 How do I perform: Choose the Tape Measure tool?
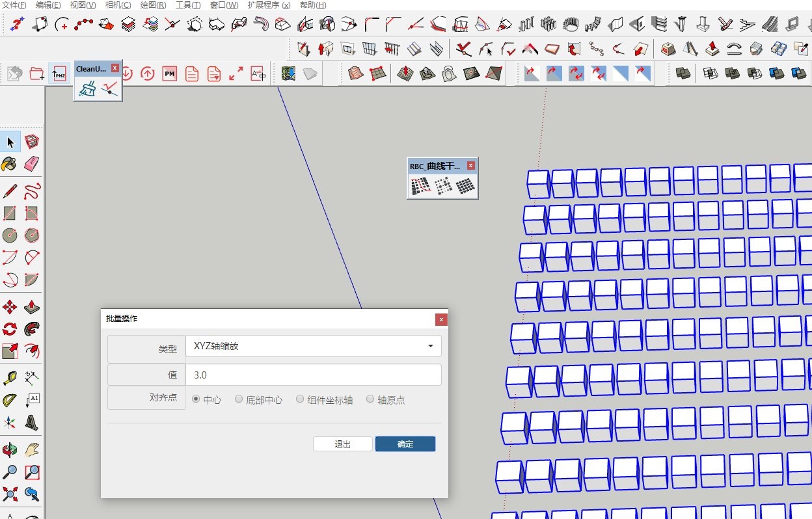10,379
